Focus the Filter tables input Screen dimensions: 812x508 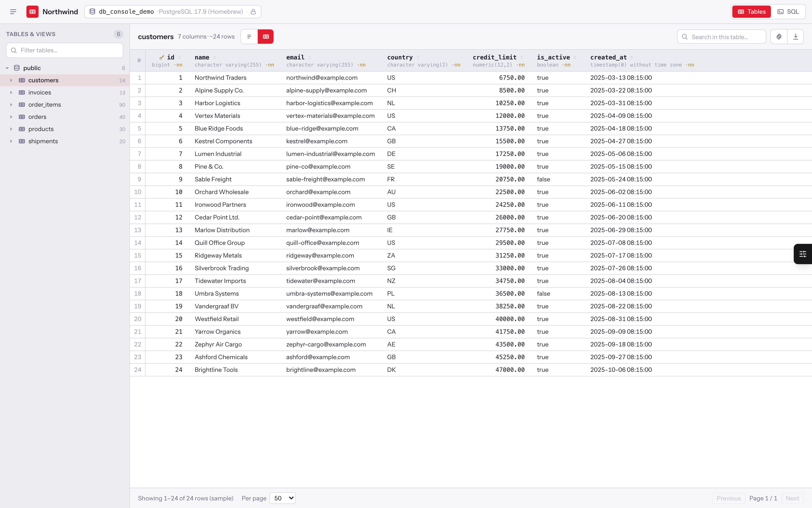click(x=65, y=50)
